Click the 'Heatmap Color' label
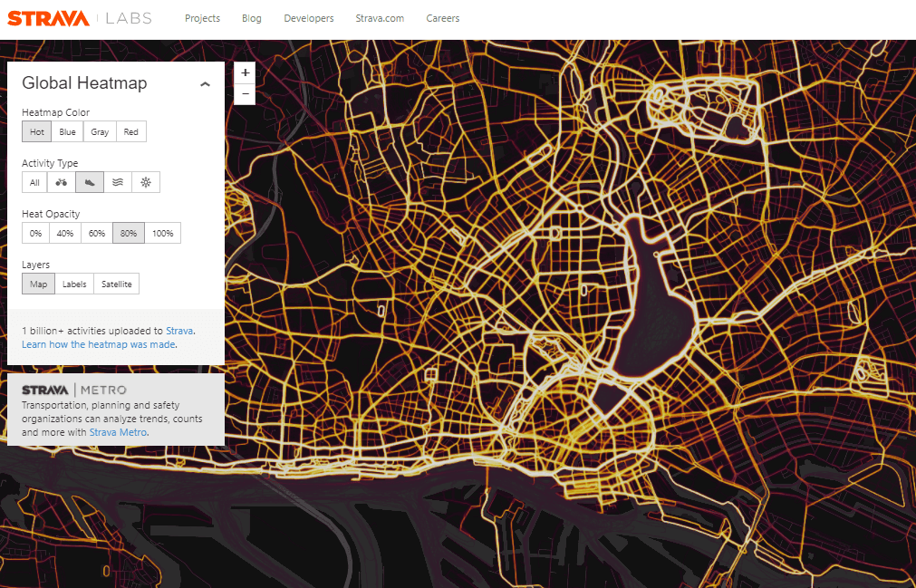The width and height of the screenshot is (916, 588). pos(56,112)
